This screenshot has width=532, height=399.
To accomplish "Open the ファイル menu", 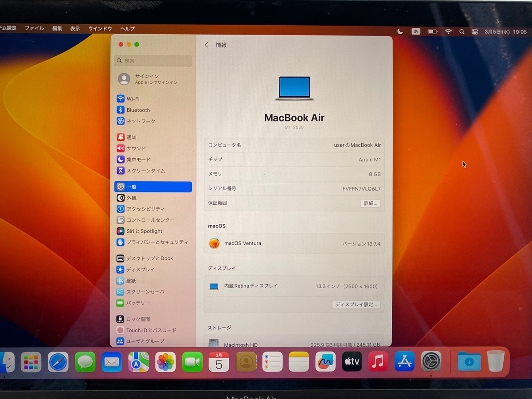I will click(x=34, y=28).
